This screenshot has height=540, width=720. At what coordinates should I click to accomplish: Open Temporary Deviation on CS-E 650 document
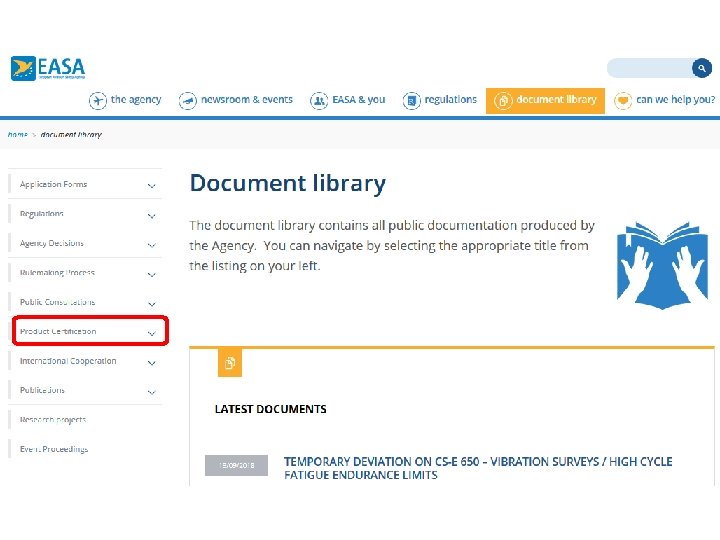[x=478, y=468]
